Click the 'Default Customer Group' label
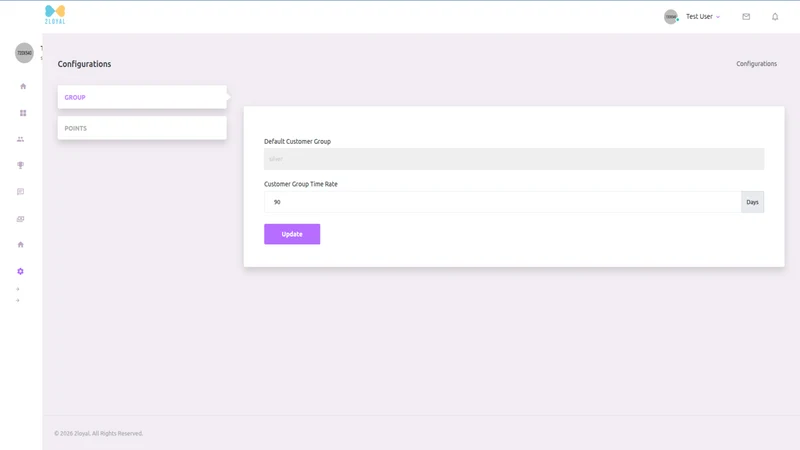The image size is (800, 450). coord(297,141)
